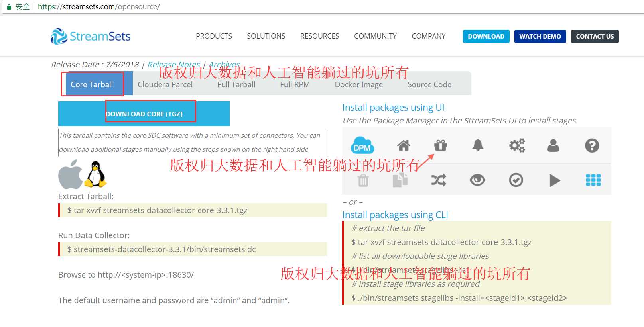644x327 pixels.
Task: Click the shuffle auto-arrange icon
Action: pos(439,180)
